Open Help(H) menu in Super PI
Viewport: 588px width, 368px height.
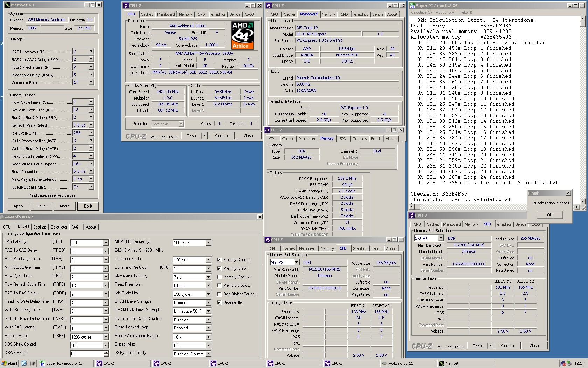466,12
